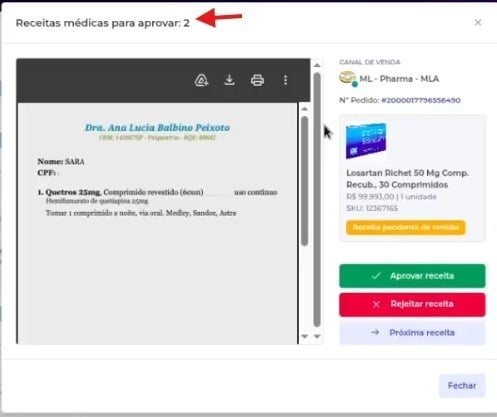Click the inner PDF scrollbar up arrow
This screenshot has height=418, width=497.
(304, 109)
